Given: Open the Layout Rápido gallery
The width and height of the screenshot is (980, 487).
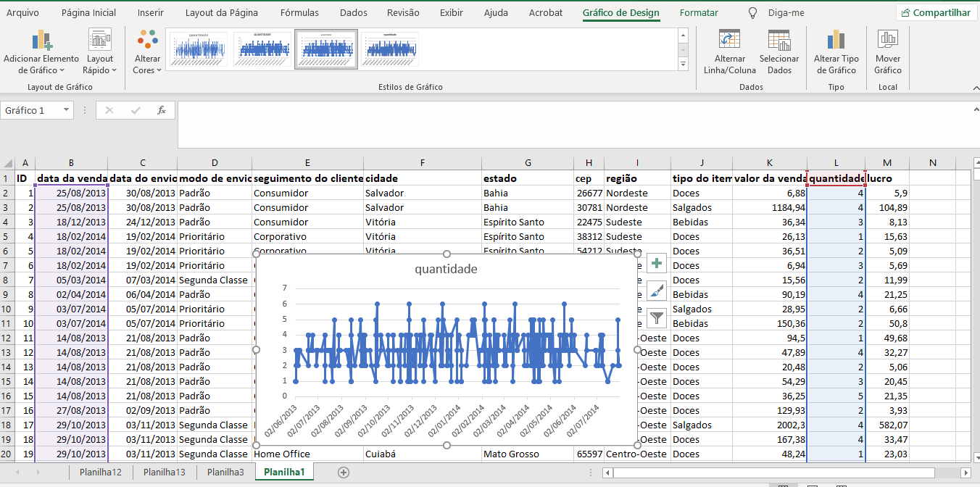Looking at the screenshot, I should click(x=99, y=52).
